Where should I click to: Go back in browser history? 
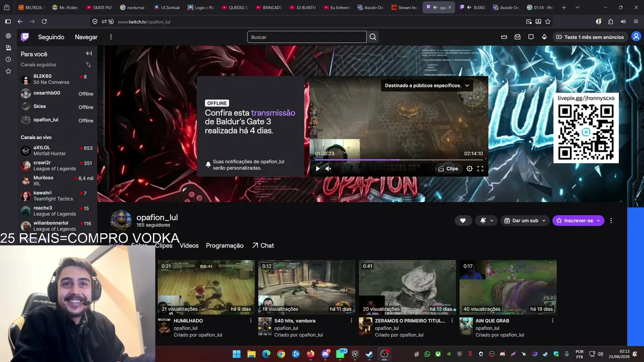(20, 22)
